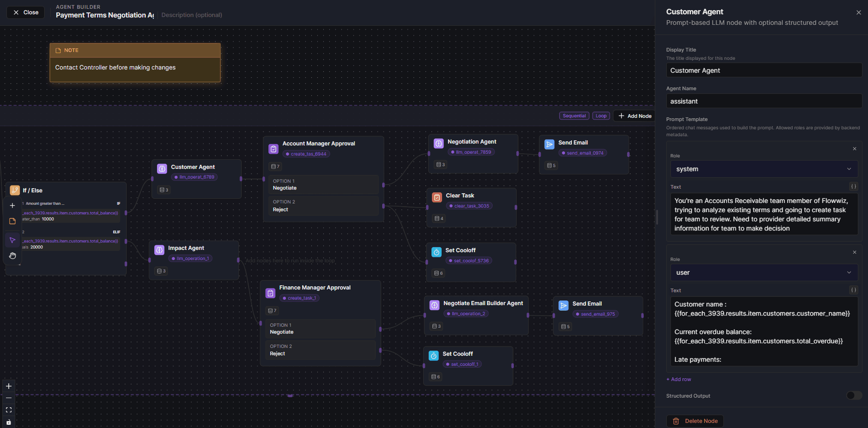Viewport: 868px width, 428px height.
Task: Click the IF condition value 10000
Action: click(x=48, y=219)
